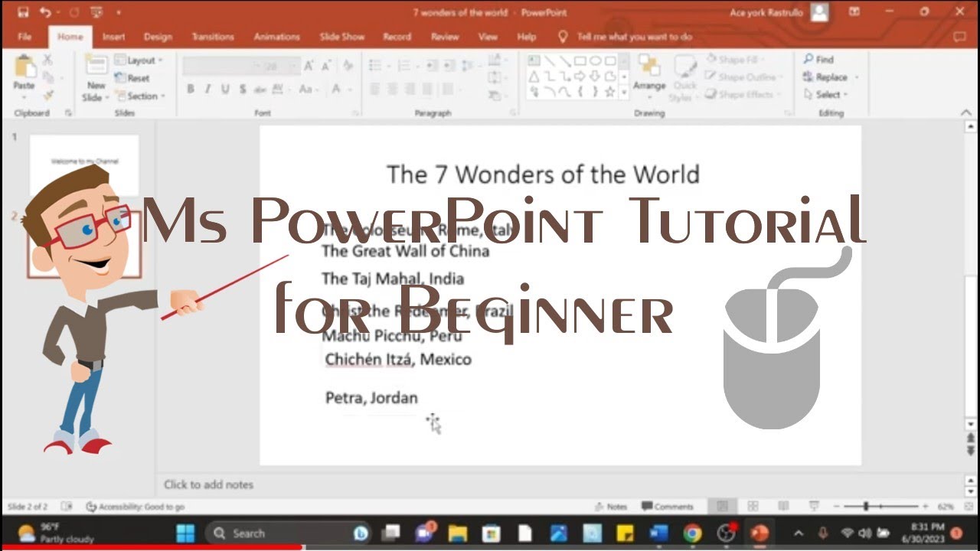Image resolution: width=980 pixels, height=551 pixels.
Task: Click Decrease Font Size icon
Action: coord(325,66)
